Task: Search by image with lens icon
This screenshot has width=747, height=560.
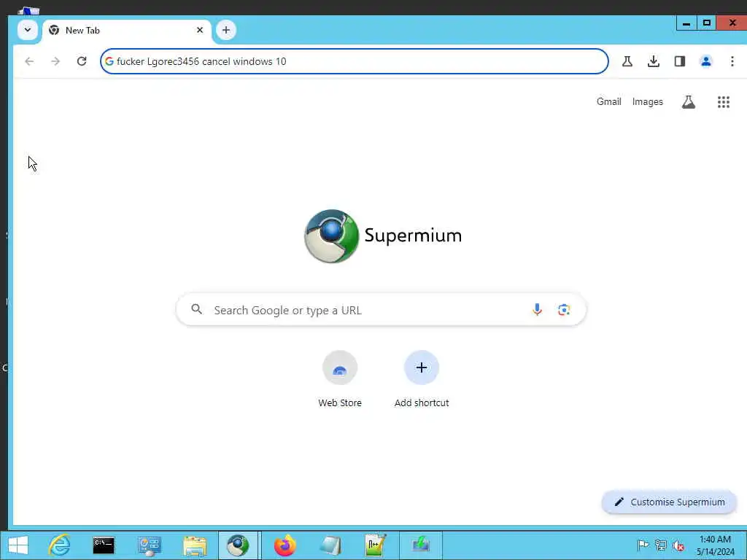Action: (564, 310)
